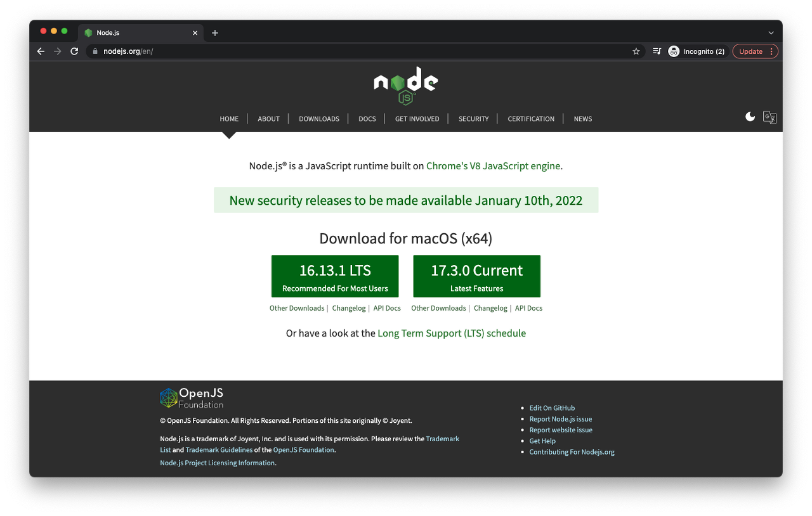Download 17.3.0 Current version
The width and height of the screenshot is (812, 516).
tap(477, 276)
